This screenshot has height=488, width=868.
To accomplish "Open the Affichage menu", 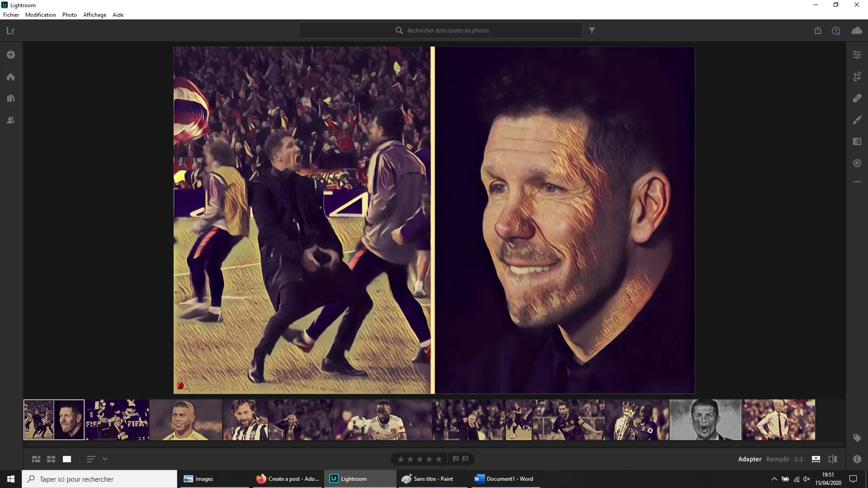I will point(94,14).
